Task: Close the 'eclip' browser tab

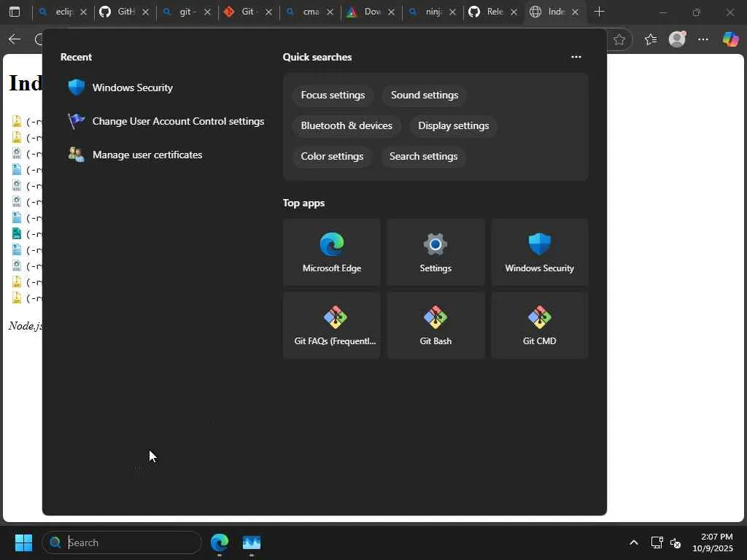Action: coord(83,12)
